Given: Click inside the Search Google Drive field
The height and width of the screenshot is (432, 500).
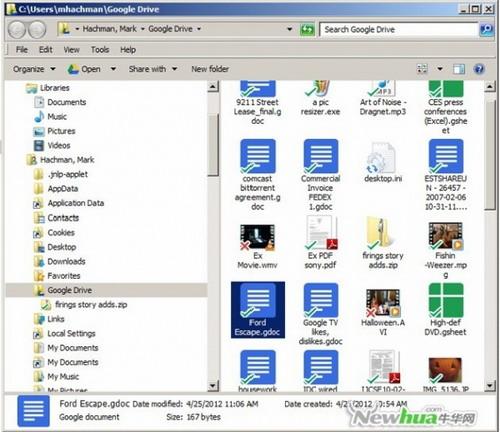Looking at the screenshot, I should (x=399, y=30).
